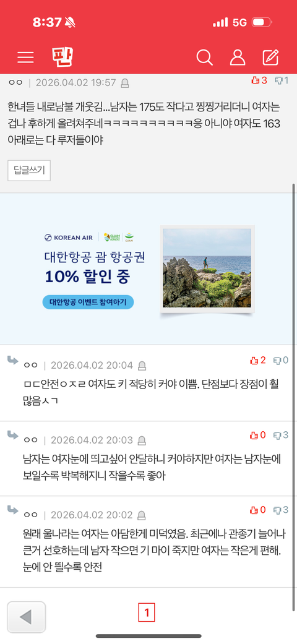Upvote the 20:03 reply
Image resolution: width=297 pixels, height=644 pixels.
[x=257, y=435]
